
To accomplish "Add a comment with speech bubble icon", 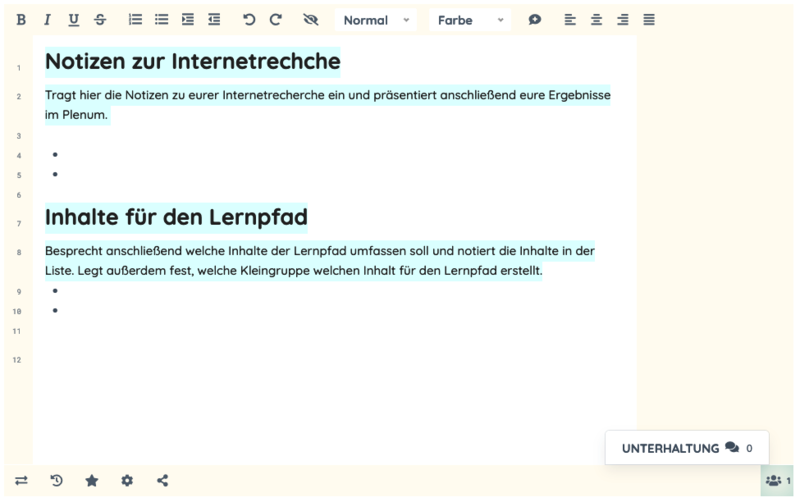I will click(535, 20).
